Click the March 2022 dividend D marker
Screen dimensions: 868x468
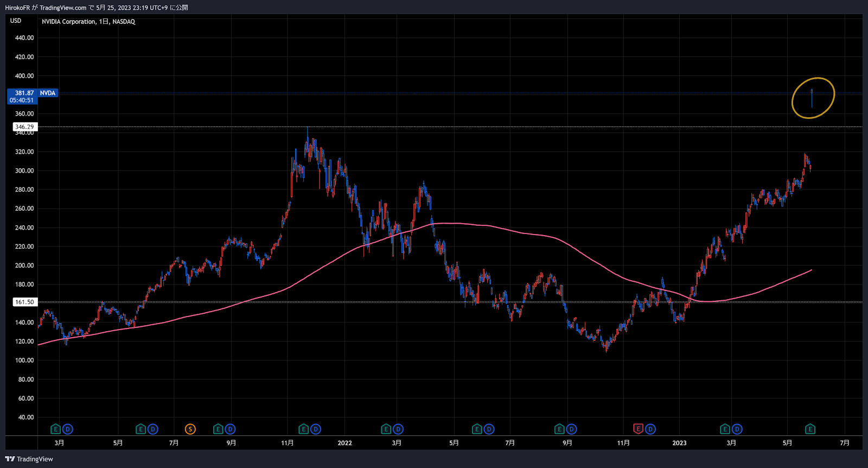[398, 429]
